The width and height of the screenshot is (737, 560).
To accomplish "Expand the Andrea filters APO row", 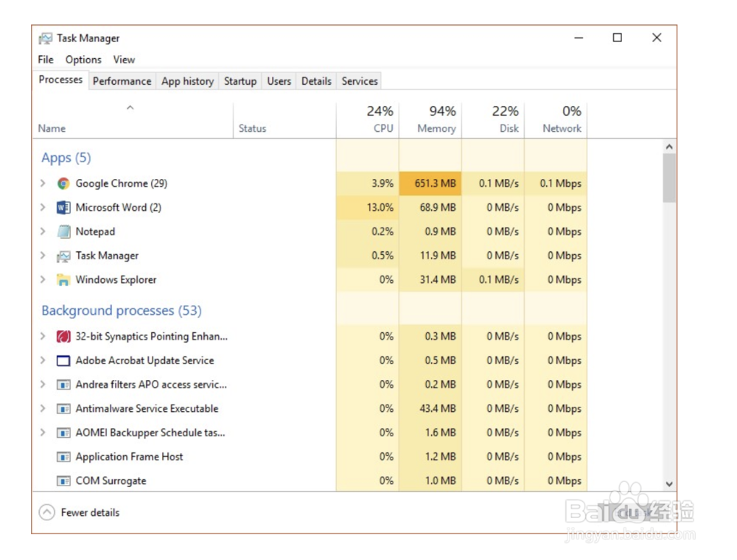I will (x=43, y=384).
